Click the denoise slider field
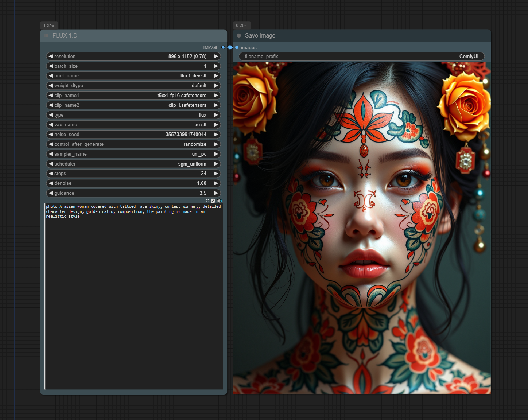This screenshot has height=420, width=528. coord(133,183)
